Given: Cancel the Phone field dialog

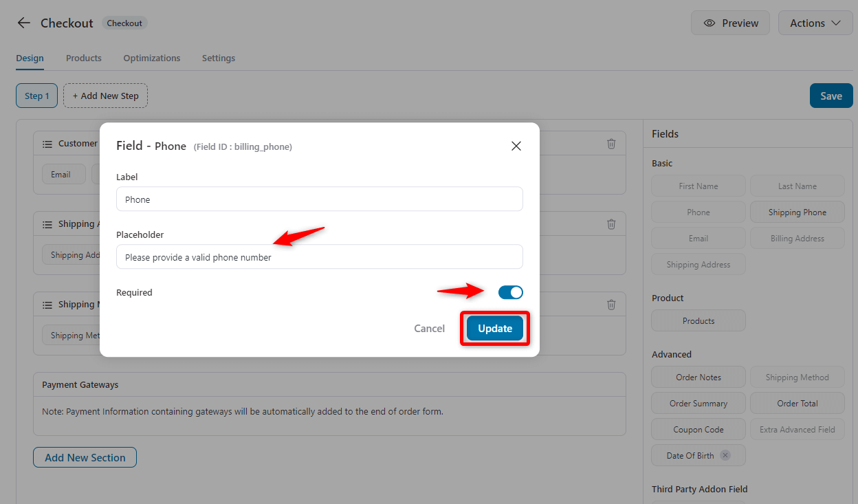Looking at the screenshot, I should (430, 329).
